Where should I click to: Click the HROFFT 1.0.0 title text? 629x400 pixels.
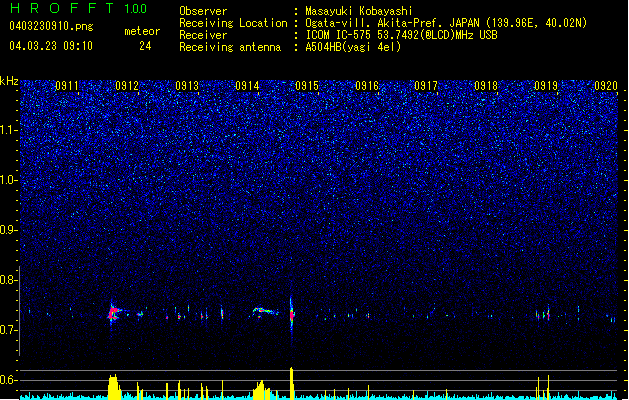coord(79,8)
